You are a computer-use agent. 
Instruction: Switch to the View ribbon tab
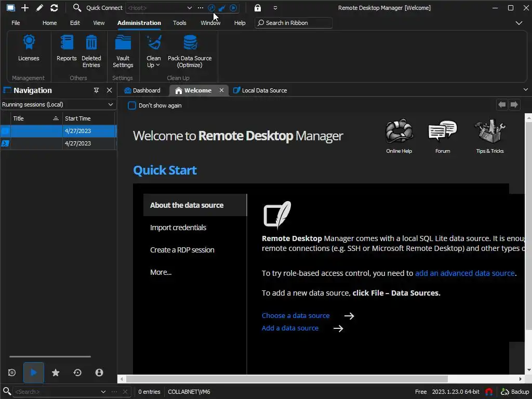coord(99,23)
